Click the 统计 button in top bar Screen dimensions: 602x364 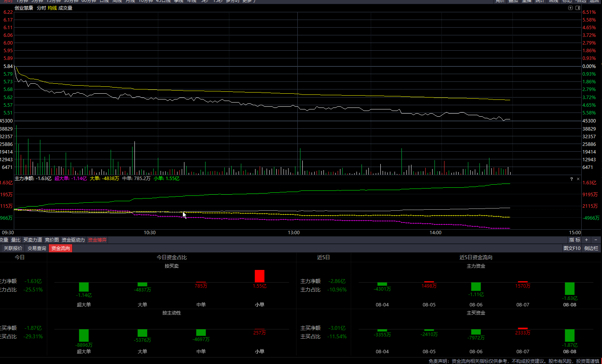[540, 1]
